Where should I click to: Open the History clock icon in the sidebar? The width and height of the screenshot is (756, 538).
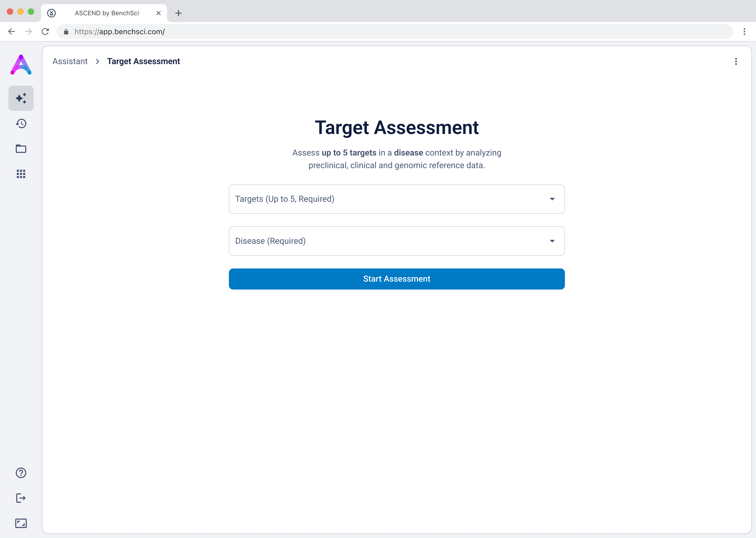[x=21, y=123]
